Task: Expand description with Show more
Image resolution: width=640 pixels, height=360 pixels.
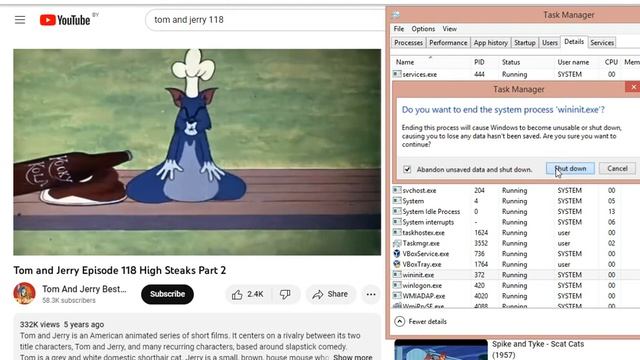Action: point(353,357)
